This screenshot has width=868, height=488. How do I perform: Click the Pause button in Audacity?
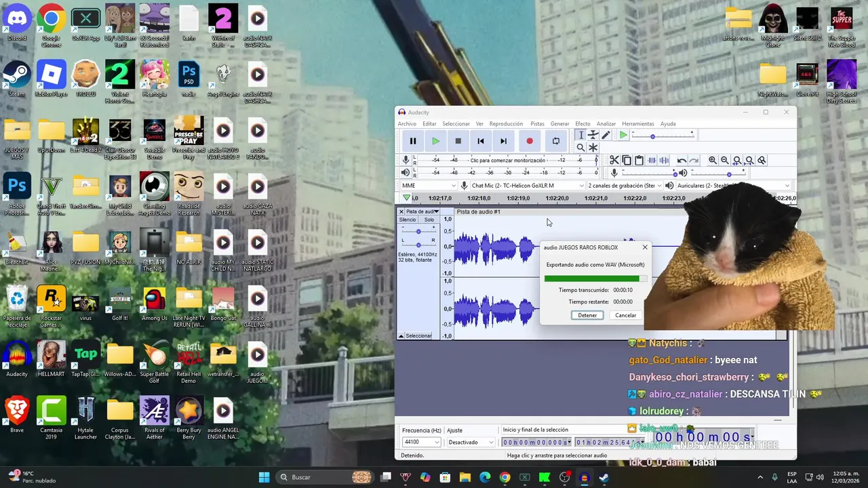[412, 141]
